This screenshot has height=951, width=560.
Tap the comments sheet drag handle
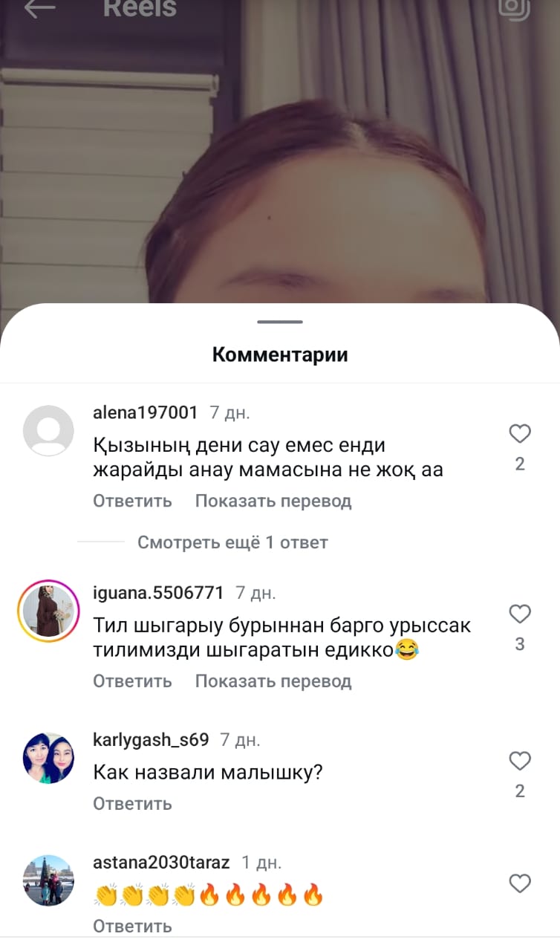(x=280, y=322)
